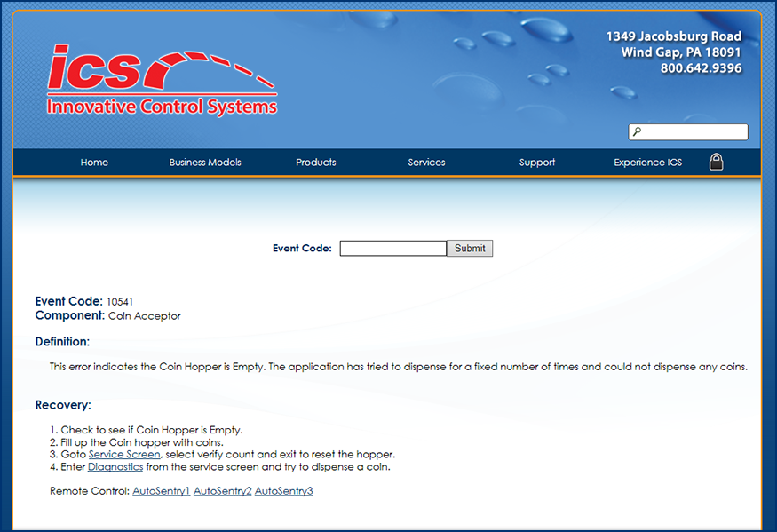Open the Diagnostics link
Image resolution: width=777 pixels, height=532 pixels.
[x=115, y=466]
